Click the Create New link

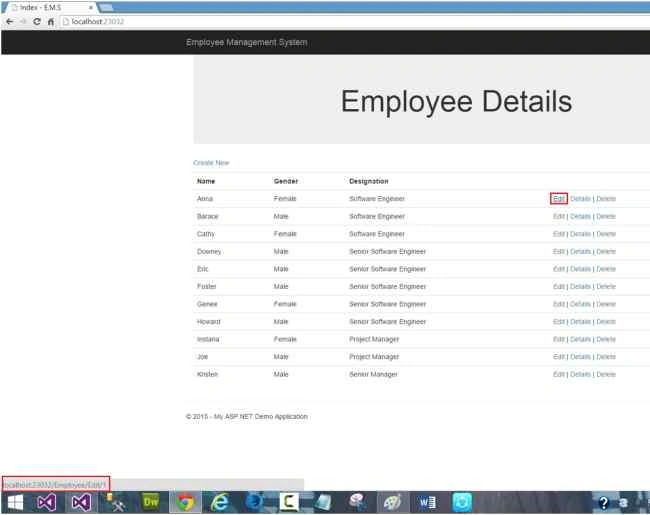coord(211,163)
